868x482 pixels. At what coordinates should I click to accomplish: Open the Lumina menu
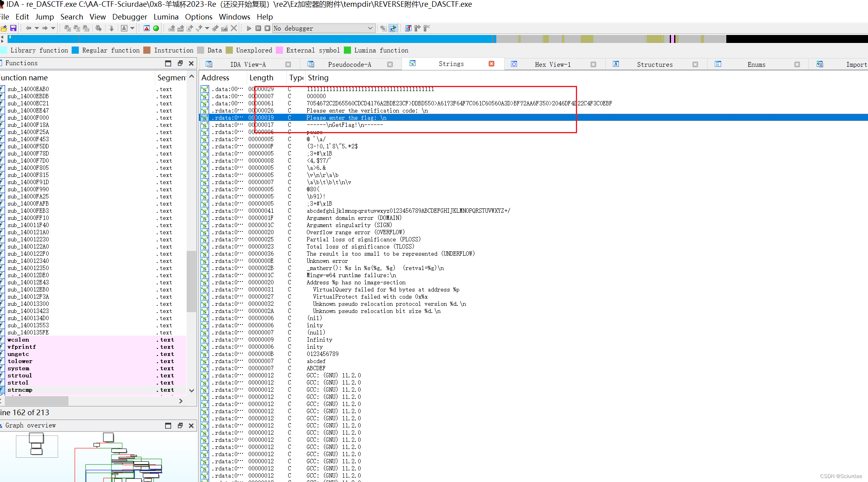tap(166, 17)
